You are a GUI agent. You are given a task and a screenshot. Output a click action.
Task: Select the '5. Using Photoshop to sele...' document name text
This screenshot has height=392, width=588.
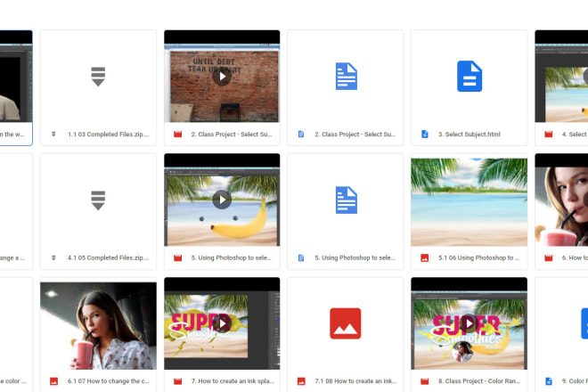tap(355, 257)
